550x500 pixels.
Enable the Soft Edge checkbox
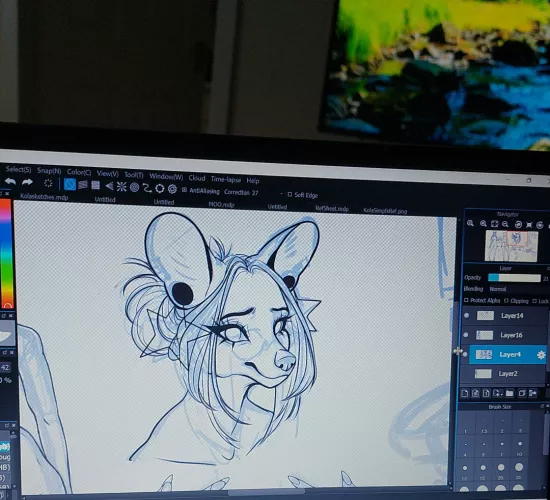pyautogui.click(x=290, y=194)
